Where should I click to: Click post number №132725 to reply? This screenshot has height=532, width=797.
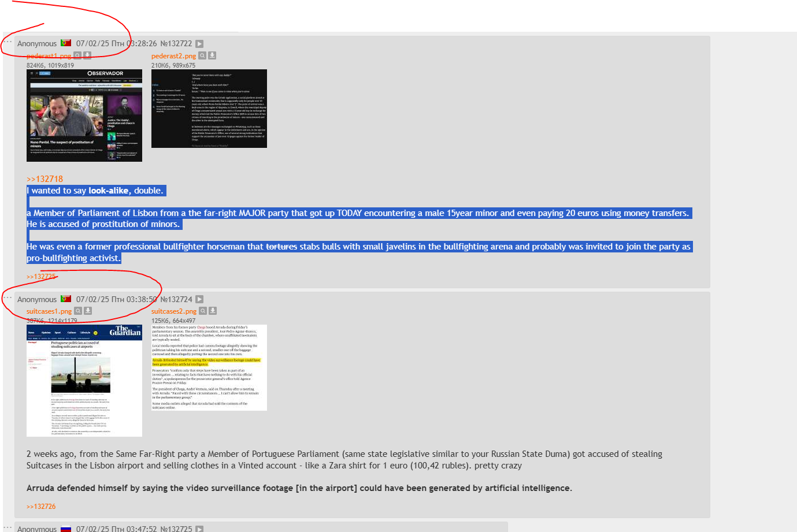[176, 529]
